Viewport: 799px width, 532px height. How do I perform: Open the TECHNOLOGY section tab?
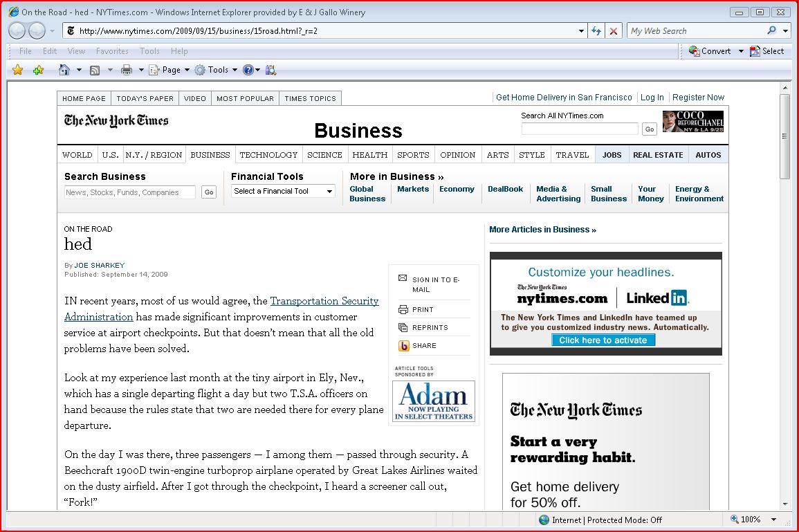click(x=268, y=155)
